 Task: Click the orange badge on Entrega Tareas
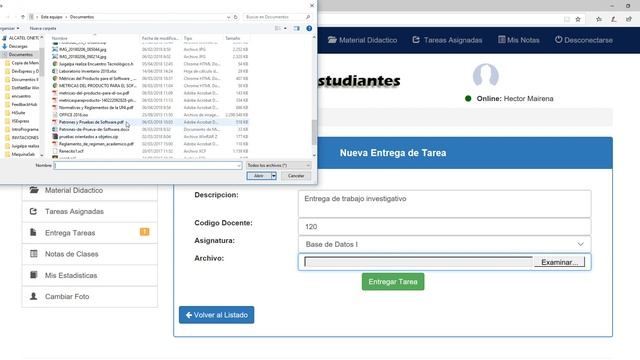(144, 232)
